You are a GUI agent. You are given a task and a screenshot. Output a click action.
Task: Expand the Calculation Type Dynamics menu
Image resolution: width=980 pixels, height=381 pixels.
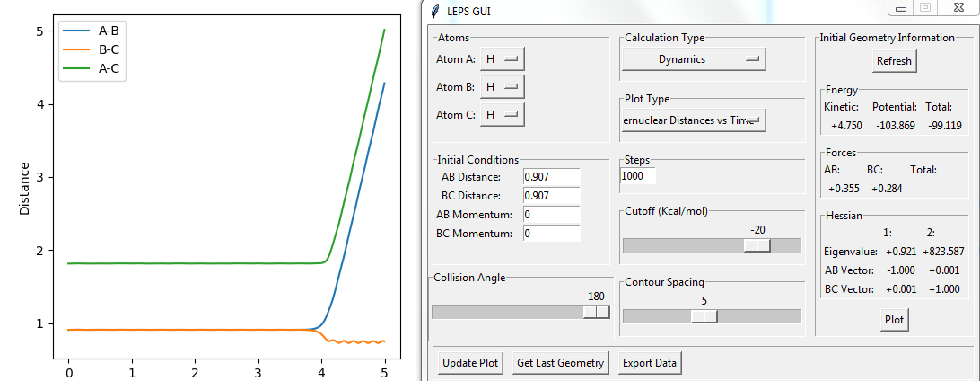click(x=693, y=59)
